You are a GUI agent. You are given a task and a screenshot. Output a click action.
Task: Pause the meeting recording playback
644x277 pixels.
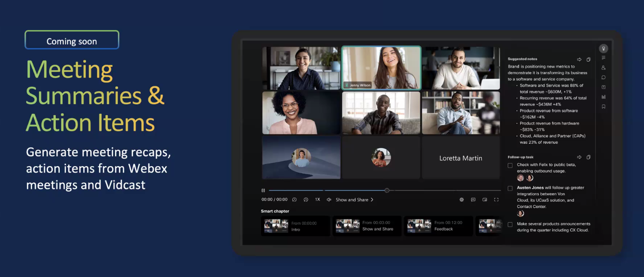(263, 190)
